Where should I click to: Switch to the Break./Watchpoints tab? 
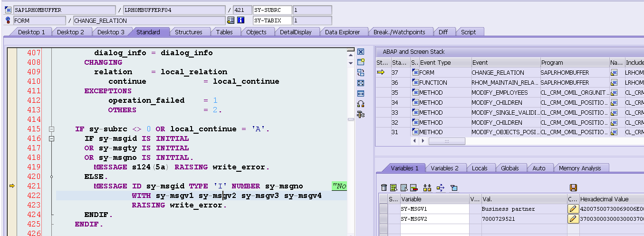click(399, 32)
